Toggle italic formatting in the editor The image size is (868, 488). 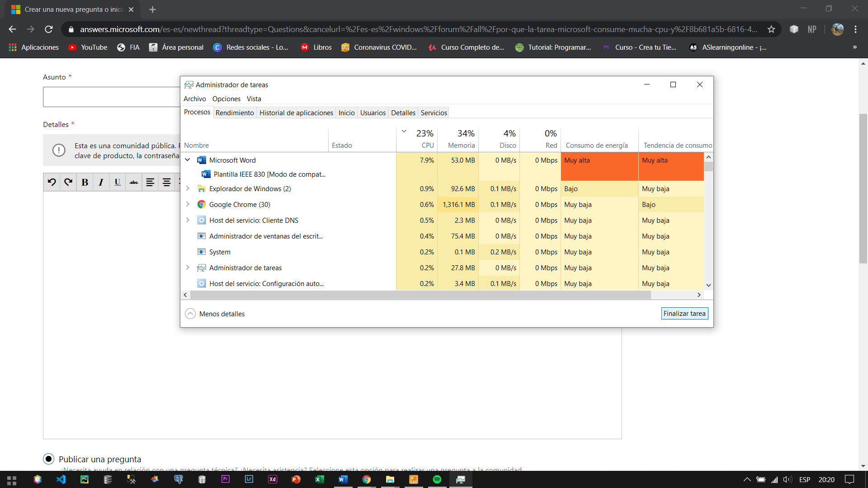[101, 182]
